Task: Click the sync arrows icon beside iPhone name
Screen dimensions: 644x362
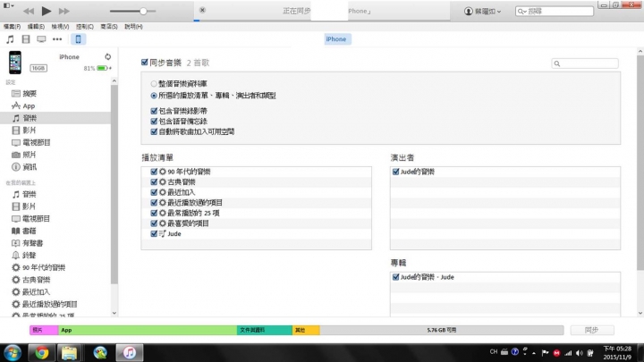Action: click(x=107, y=56)
